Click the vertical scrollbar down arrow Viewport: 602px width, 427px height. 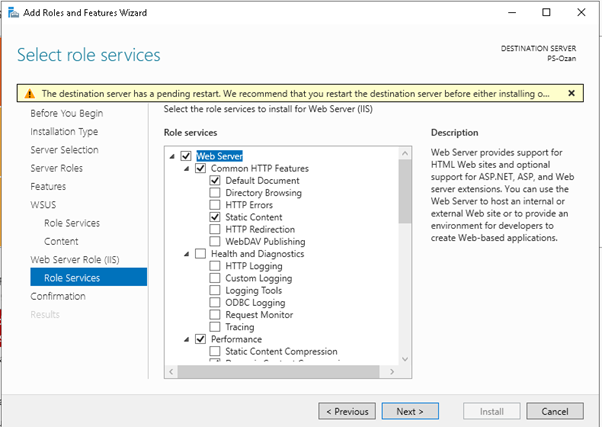(x=404, y=356)
